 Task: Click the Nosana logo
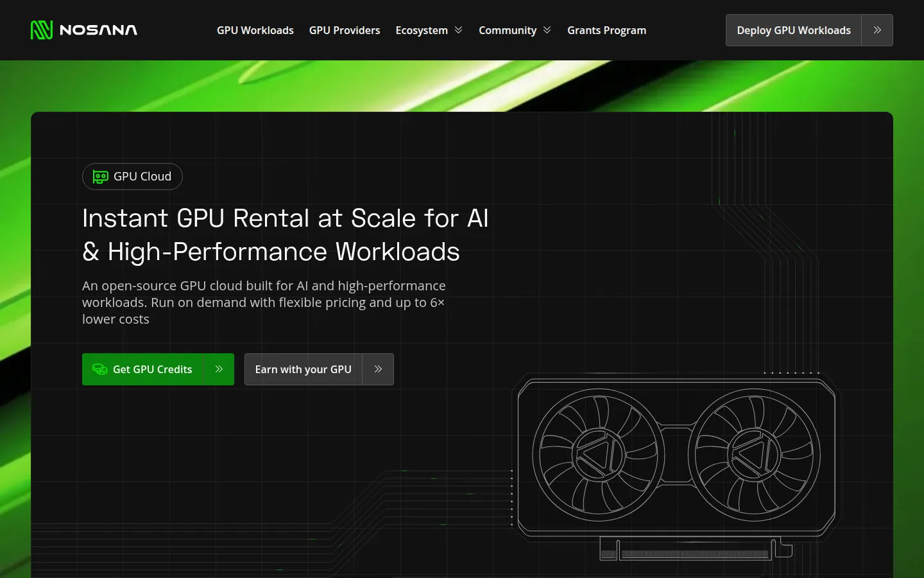(x=84, y=30)
